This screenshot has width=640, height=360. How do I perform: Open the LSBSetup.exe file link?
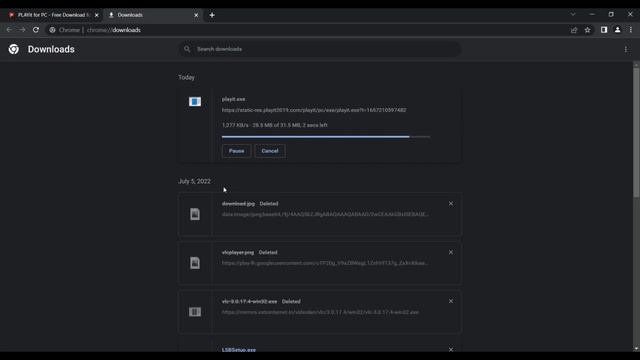click(x=239, y=350)
